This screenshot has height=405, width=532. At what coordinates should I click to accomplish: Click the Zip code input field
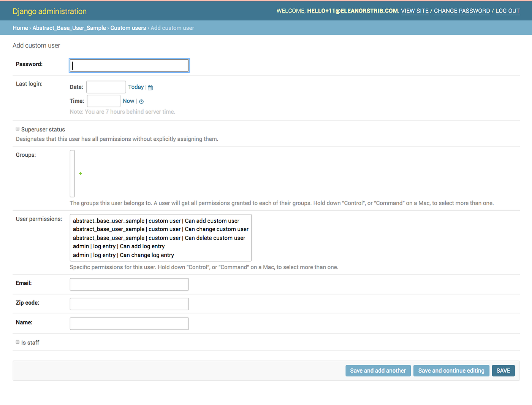pyautogui.click(x=129, y=304)
